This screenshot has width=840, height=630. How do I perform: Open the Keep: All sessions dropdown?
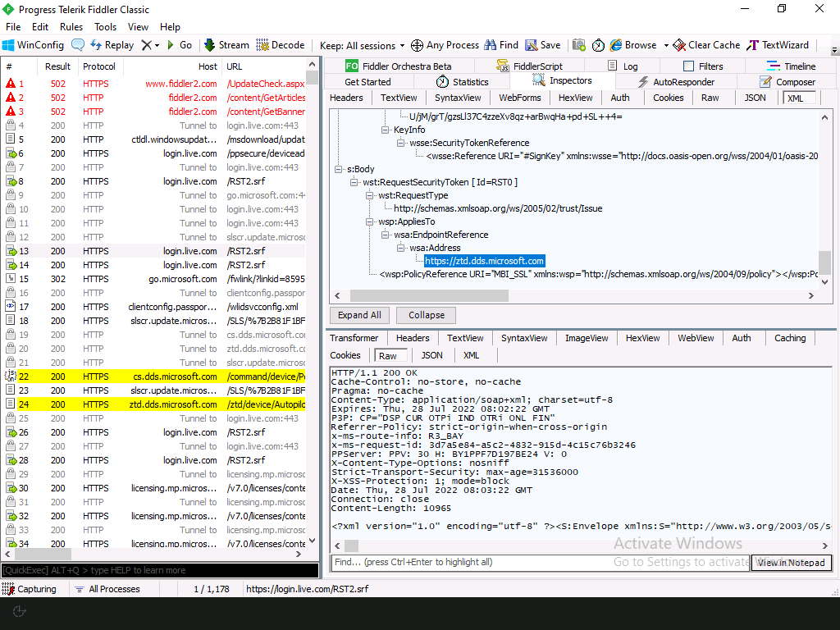pos(362,45)
